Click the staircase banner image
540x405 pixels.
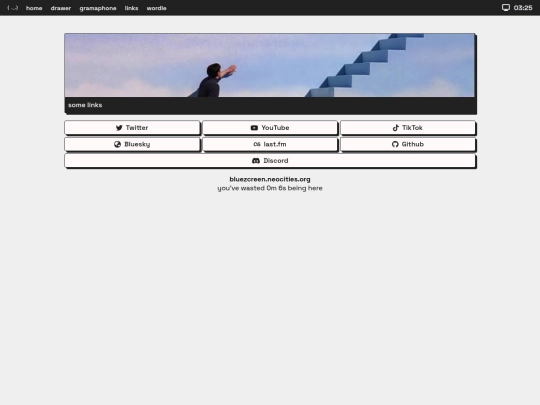pos(270,65)
